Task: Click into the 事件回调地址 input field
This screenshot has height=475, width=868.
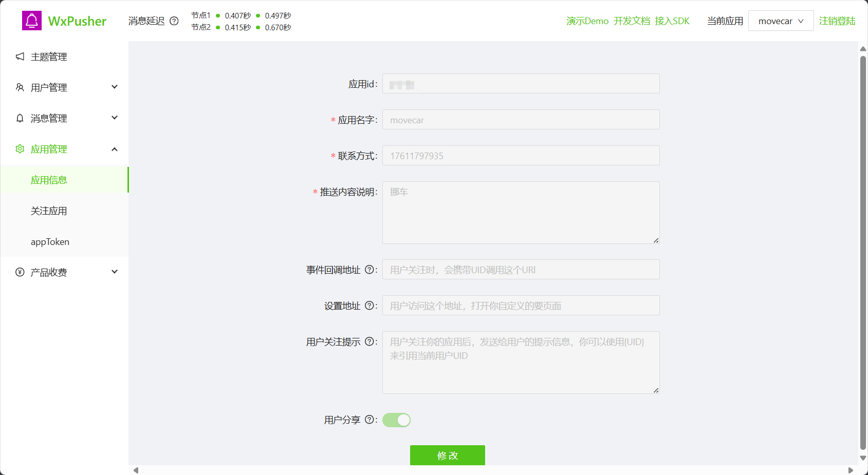Action: pos(521,270)
